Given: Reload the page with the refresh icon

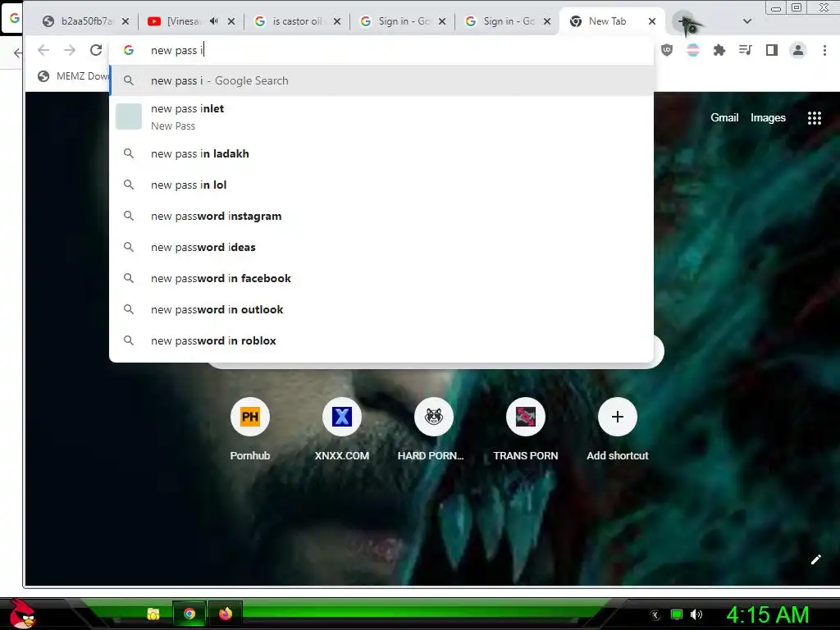Looking at the screenshot, I should (x=96, y=50).
